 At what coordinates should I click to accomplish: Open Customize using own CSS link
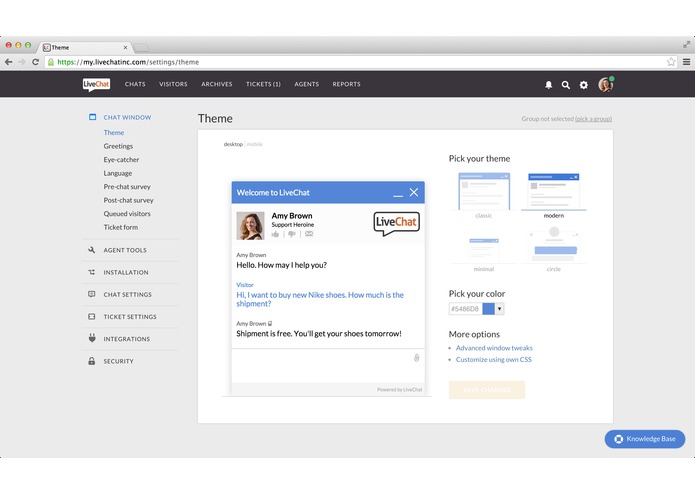click(494, 359)
